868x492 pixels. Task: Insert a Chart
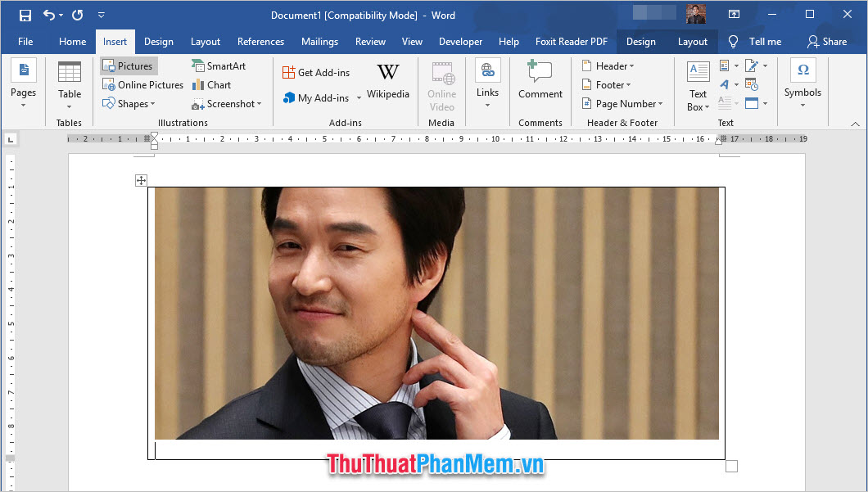(211, 84)
